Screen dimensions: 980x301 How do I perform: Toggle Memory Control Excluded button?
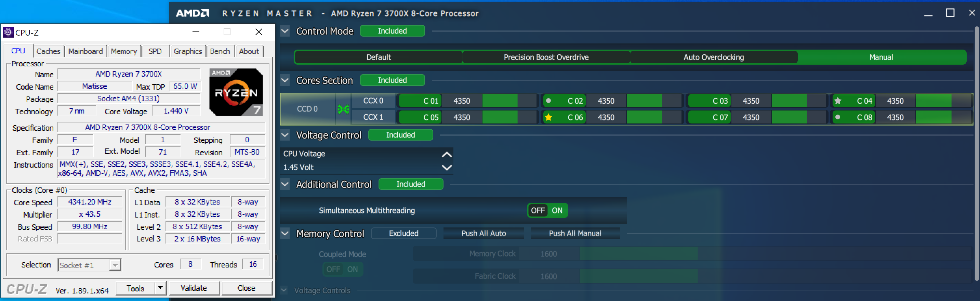pyautogui.click(x=403, y=233)
